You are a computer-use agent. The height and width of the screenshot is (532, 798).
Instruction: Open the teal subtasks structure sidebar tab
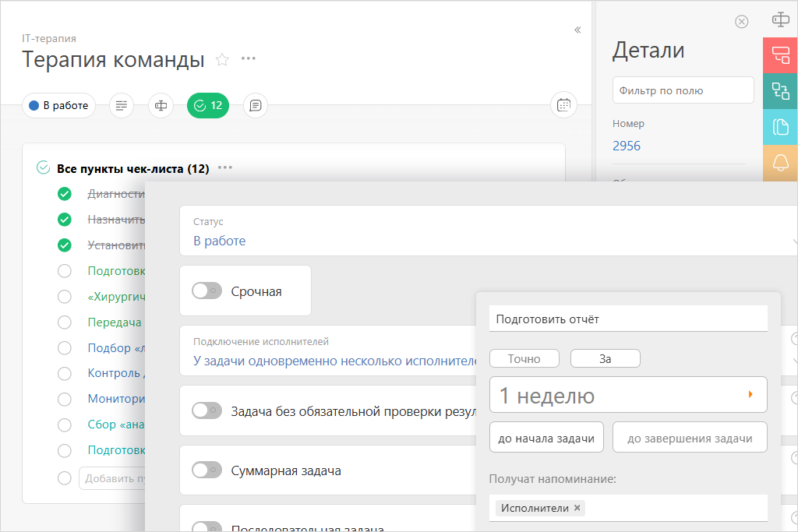point(780,91)
